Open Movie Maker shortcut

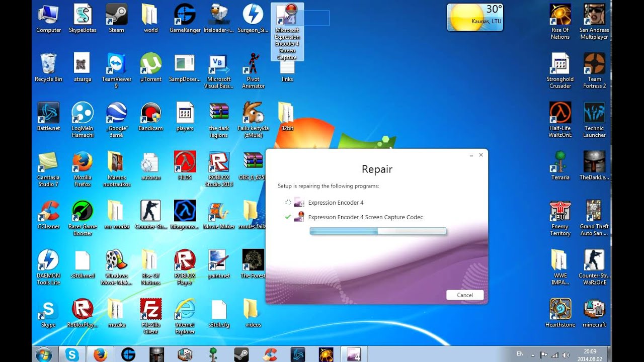coord(219,215)
